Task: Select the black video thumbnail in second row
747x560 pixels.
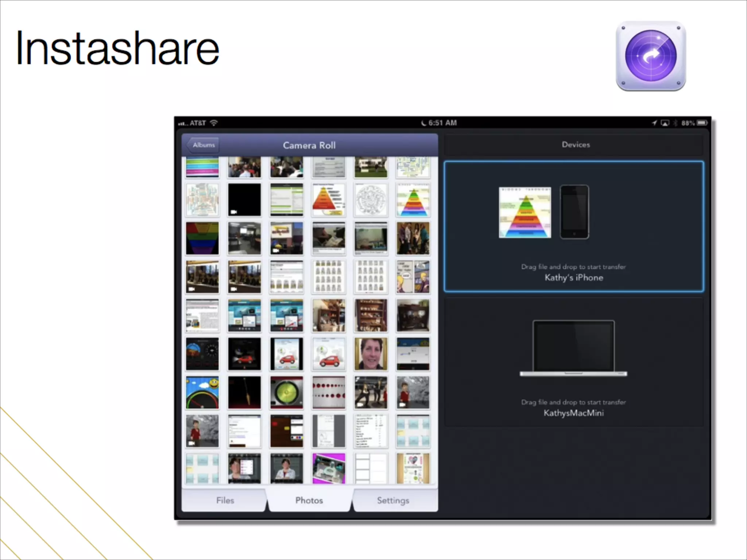Action: [244, 200]
